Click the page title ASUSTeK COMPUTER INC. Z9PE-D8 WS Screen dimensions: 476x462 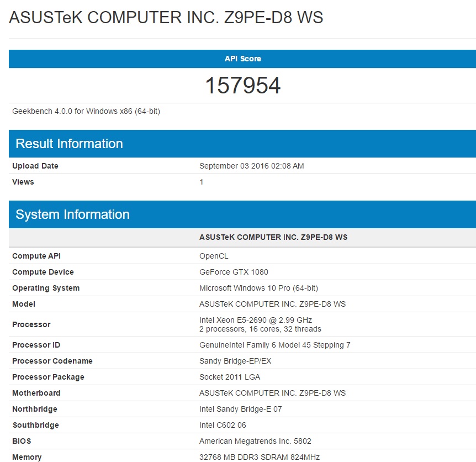(166, 17)
